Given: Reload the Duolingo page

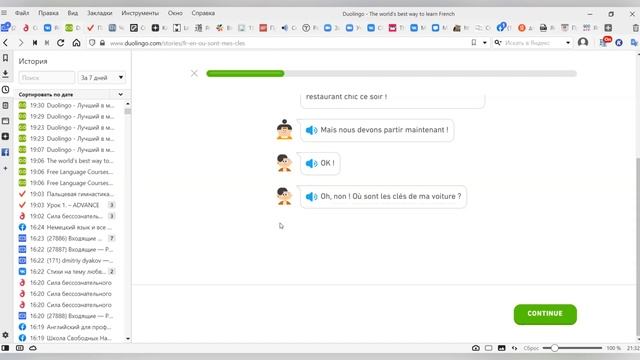Looking at the screenshot, I should [60, 42].
